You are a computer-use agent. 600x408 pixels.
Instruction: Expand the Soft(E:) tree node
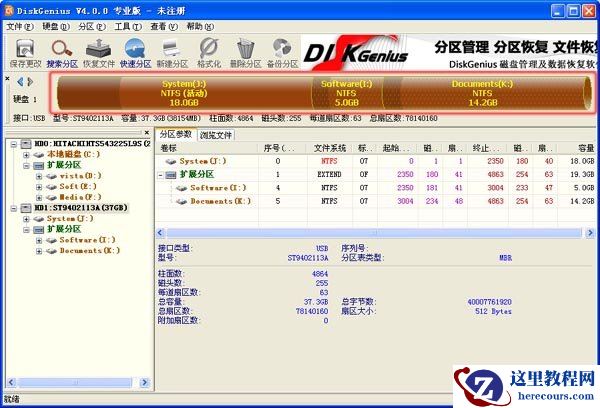pos(39,187)
